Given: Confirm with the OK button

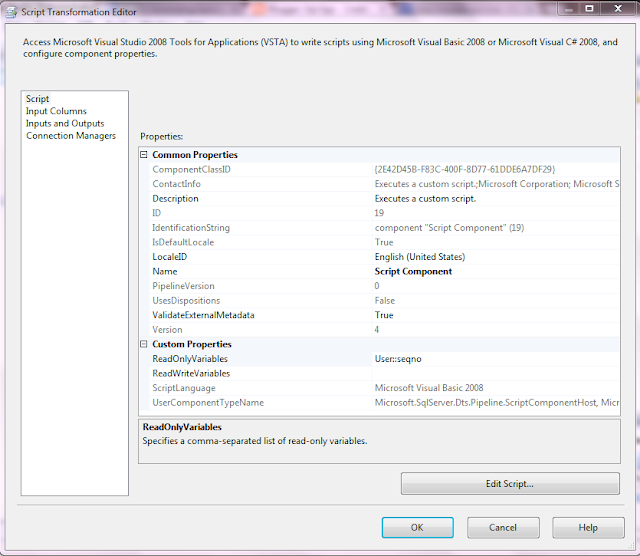Looking at the screenshot, I should [418, 527].
